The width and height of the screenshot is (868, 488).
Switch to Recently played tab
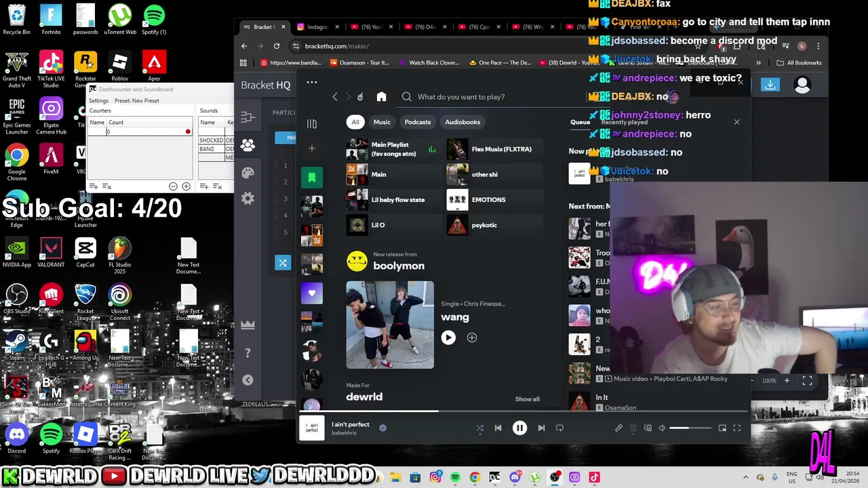point(624,123)
